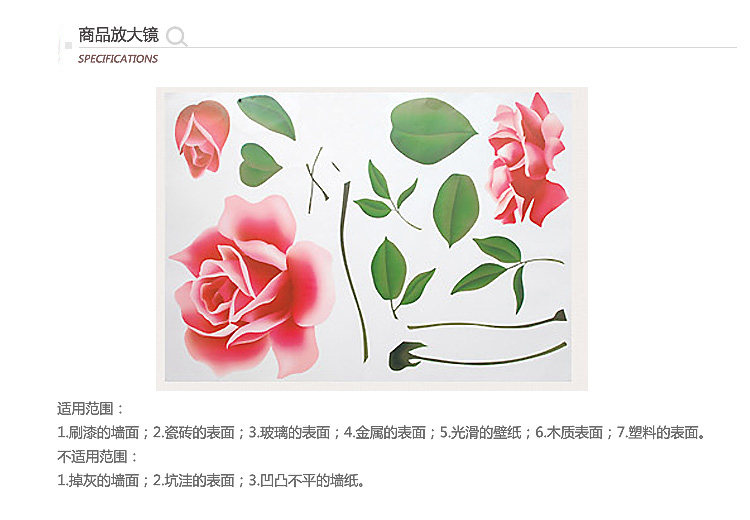Click the small gray square beside the heading
The width and height of the screenshot is (750, 520).
(x=68, y=45)
